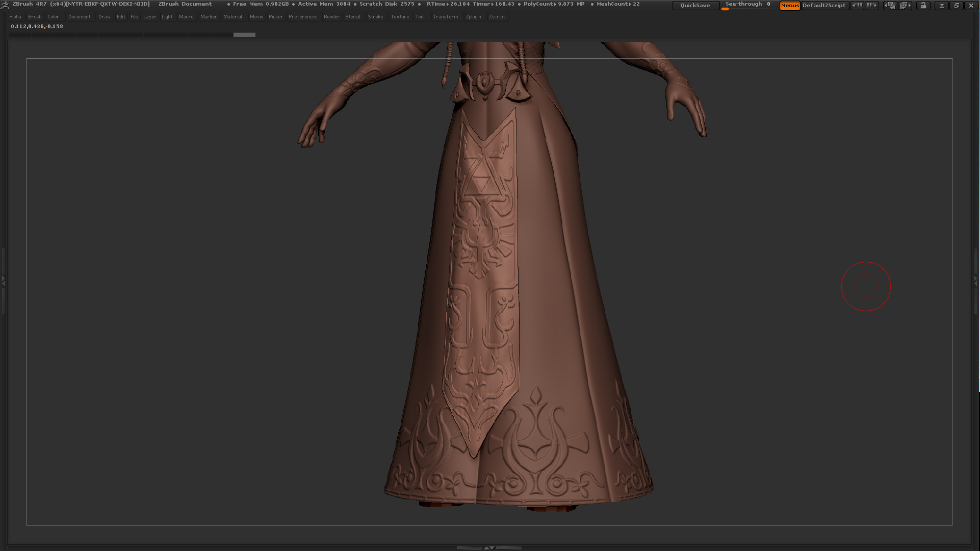Adjust the See-through slider
This screenshot has height=551, width=980.
click(748, 6)
